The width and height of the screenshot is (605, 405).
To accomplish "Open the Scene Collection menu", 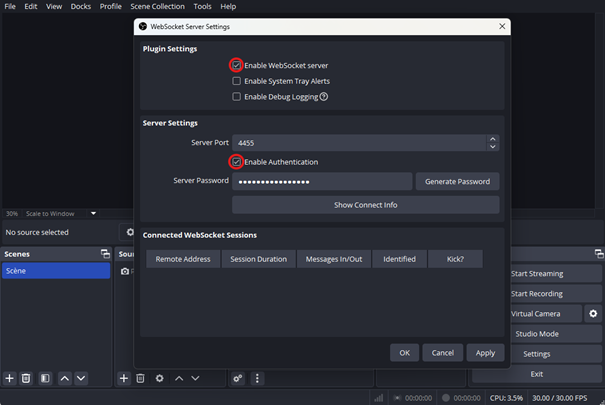I will 157,7.
